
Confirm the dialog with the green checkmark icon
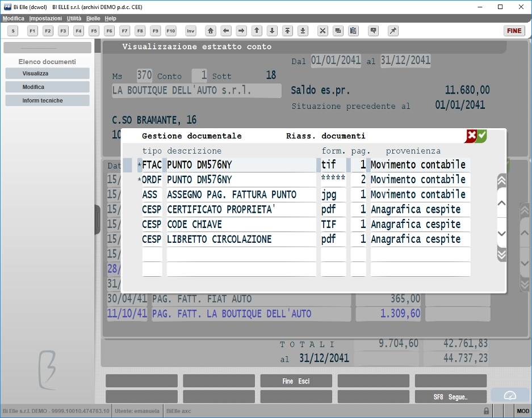(x=482, y=136)
